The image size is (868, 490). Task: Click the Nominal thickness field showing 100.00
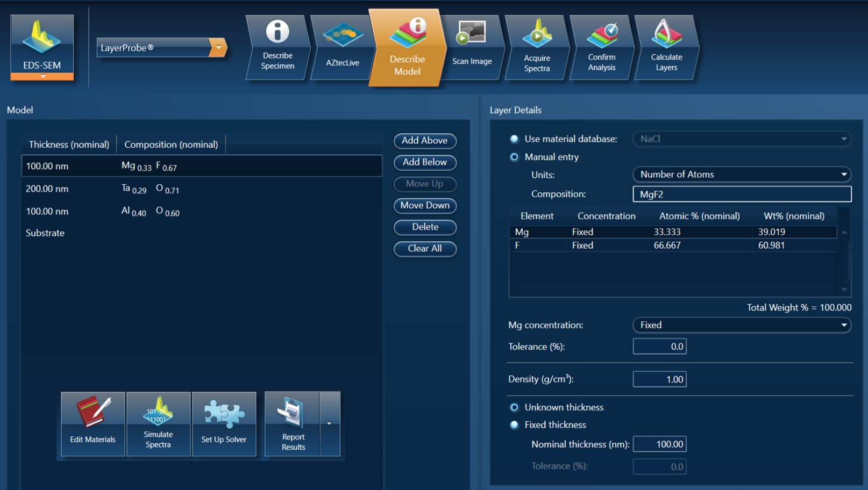click(x=659, y=444)
